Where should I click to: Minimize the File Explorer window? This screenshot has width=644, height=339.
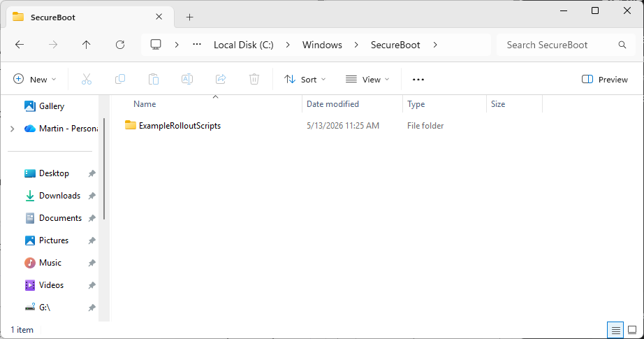point(564,10)
